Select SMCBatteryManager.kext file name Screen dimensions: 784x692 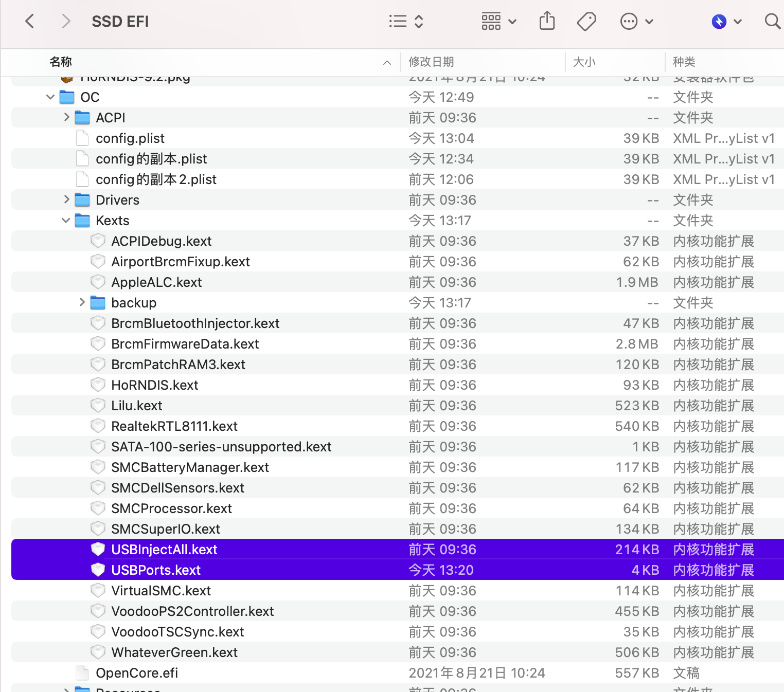tap(190, 467)
